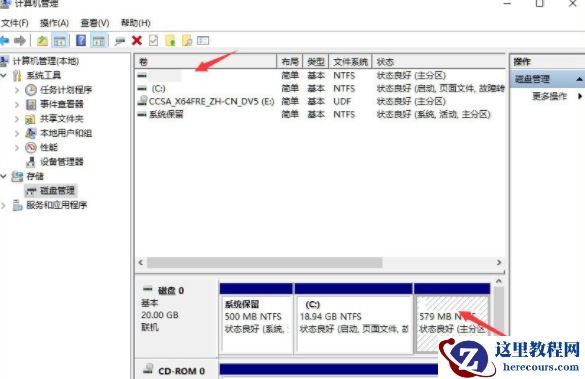The image size is (585, 379).
Task: Expand the 本地用户和组 node arrow
Action: pos(17,133)
